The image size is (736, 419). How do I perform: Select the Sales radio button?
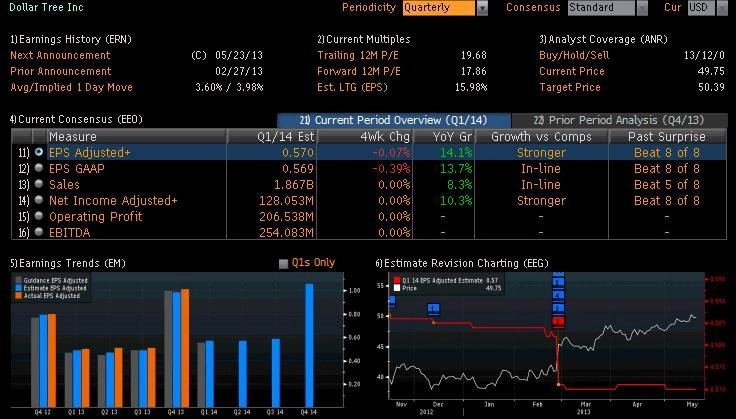39,184
